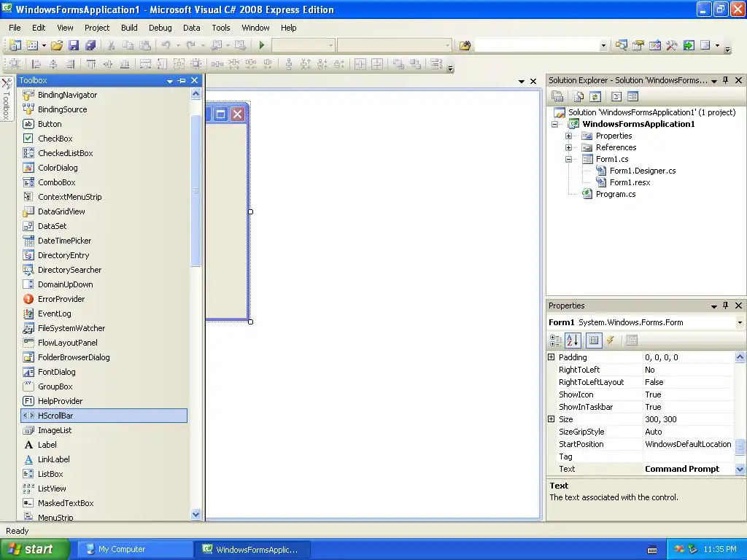Click the Refresh icon in Solution Explorer
The height and width of the screenshot is (560, 747).
coord(595,97)
